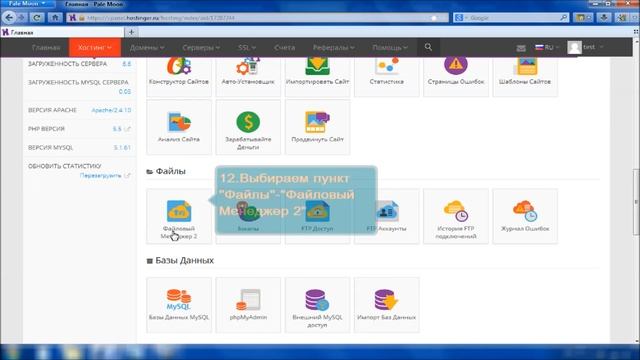The image size is (640, 360).
Task: Open the Авто-Установщик tile
Action: click(248, 76)
